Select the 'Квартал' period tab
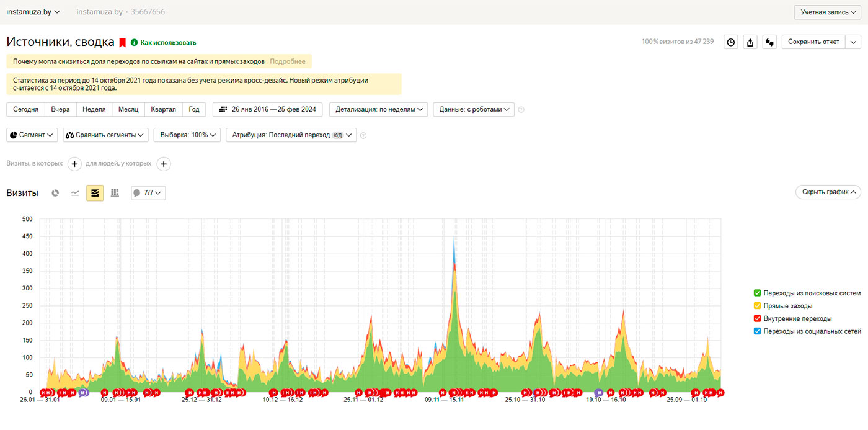 coord(164,109)
